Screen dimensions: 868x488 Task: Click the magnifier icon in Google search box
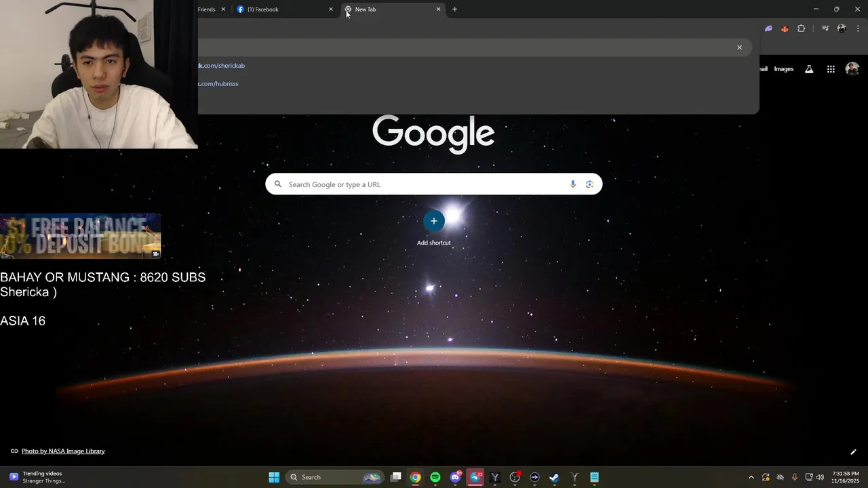tap(277, 184)
